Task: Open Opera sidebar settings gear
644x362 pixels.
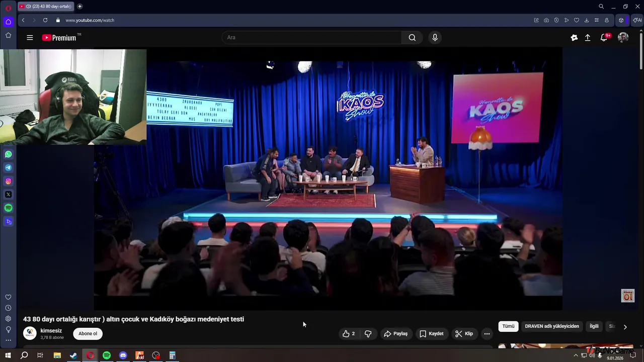Action: (8, 319)
